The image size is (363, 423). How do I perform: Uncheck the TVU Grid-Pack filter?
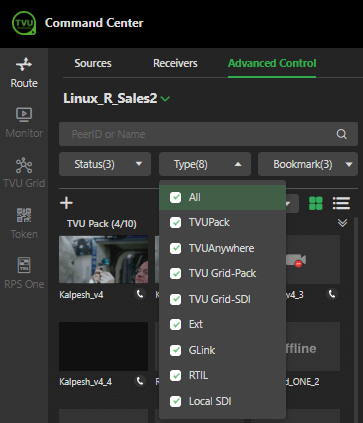(x=175, y=274)
